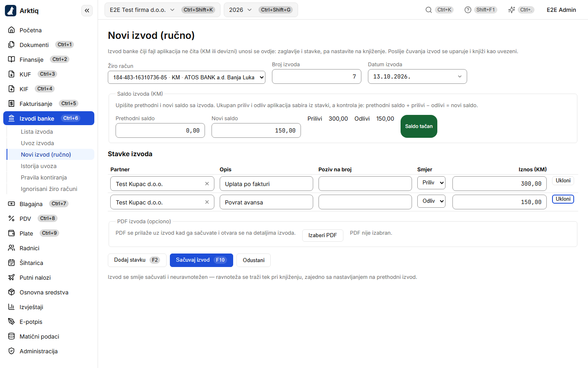Open Pravila kontiranja submenu item
Viewport: 588px width, 368px height.
tap(44, 177)
